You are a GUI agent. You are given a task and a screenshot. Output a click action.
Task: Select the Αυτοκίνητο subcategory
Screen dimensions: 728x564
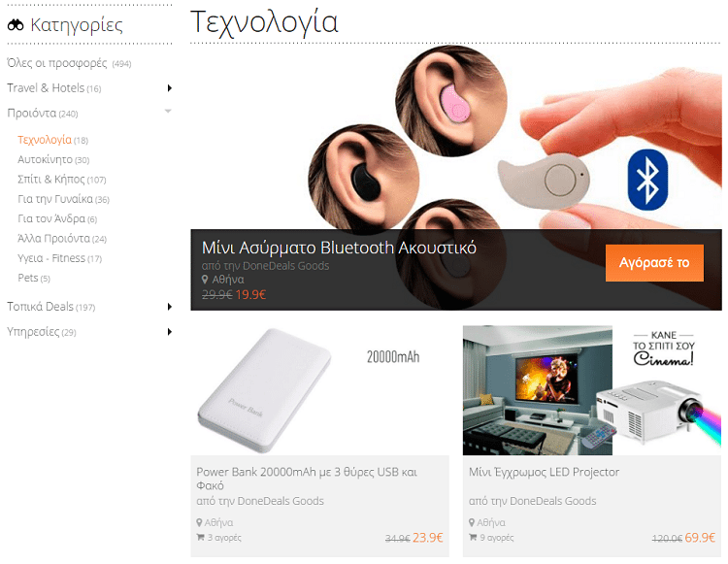pos(53,159)
